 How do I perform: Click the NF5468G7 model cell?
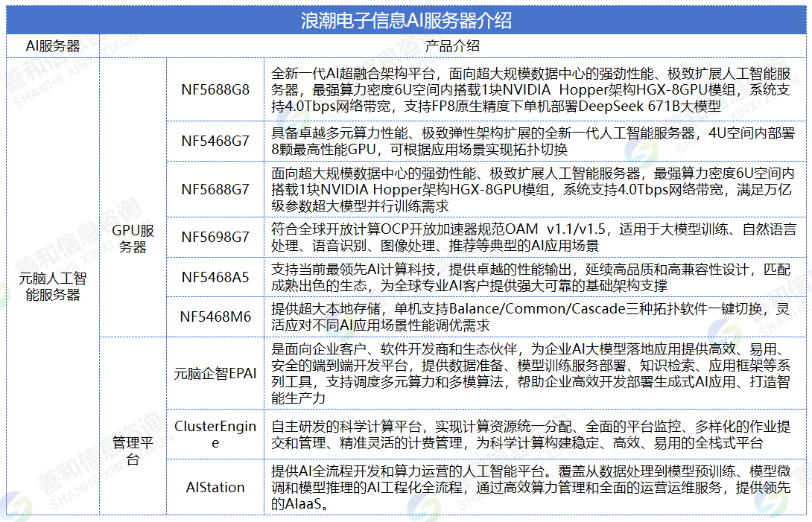(215, 141)
